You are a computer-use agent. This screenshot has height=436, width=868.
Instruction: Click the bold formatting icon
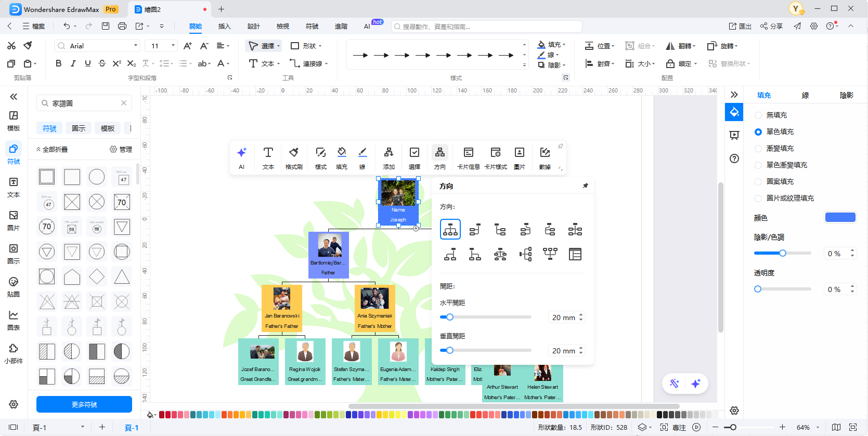[58, 63]
